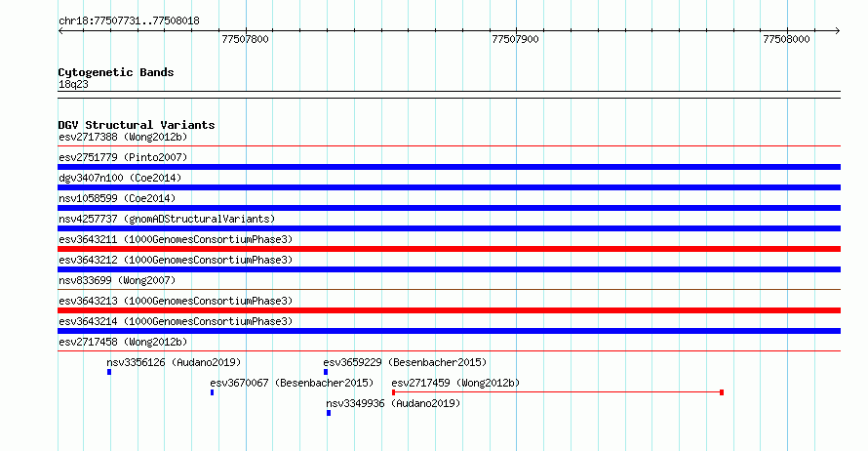This screenshot has height=451, width=868.
Task: Open the esv2717459 (Wong2012b) label
Action: [455, 383]
